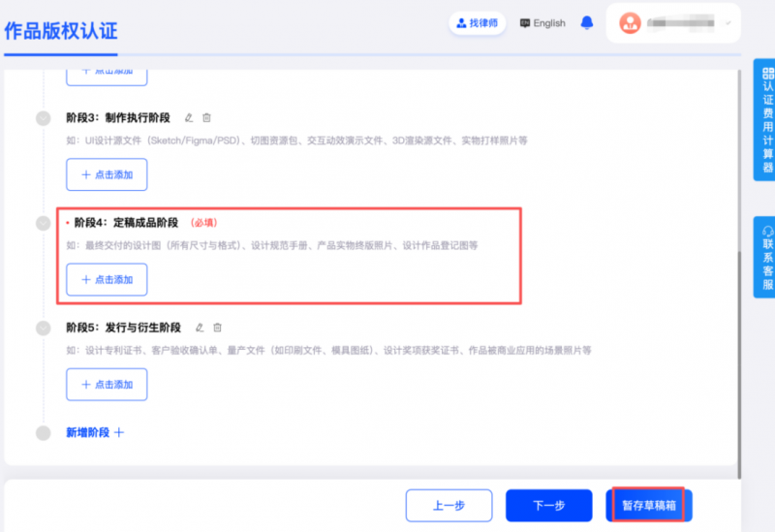This screenshot has height=532, width=775.
Task: Click the pencil icon beside 阶段5 发行与衍生阶段
Action: 201,328
